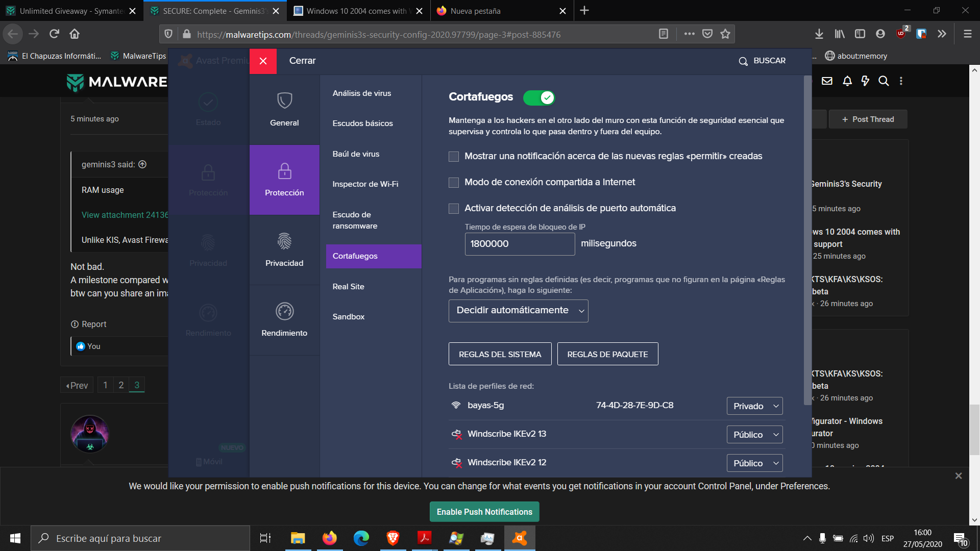Open MalwareTips notification bell alerts
This screenshot has width=980, height=551.
pos(847,81)
